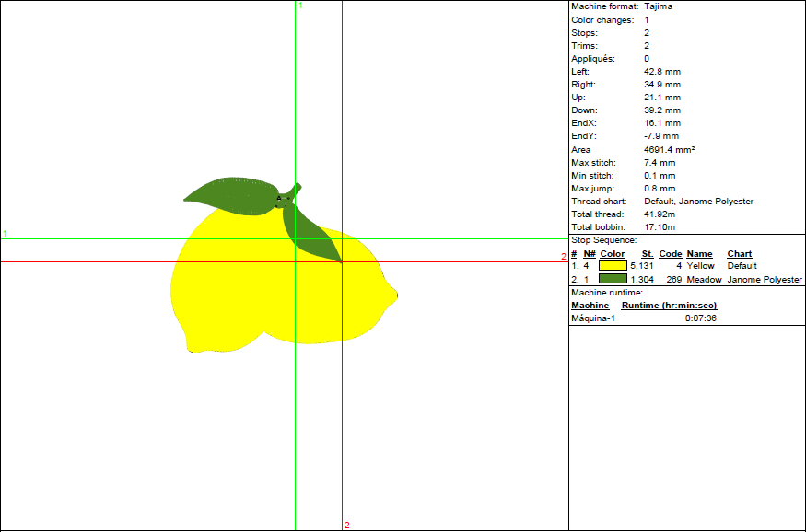Click the Machine column header

[x=590, y=305]
